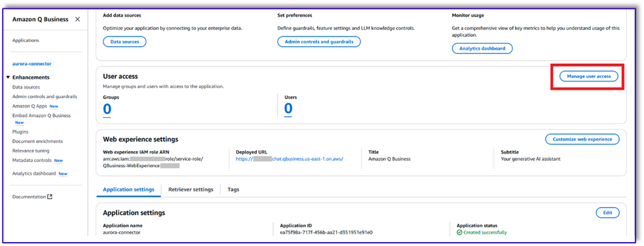644x246 pixels.
Task: Switch to Retriever settings tab
Action: pos(191,189)
